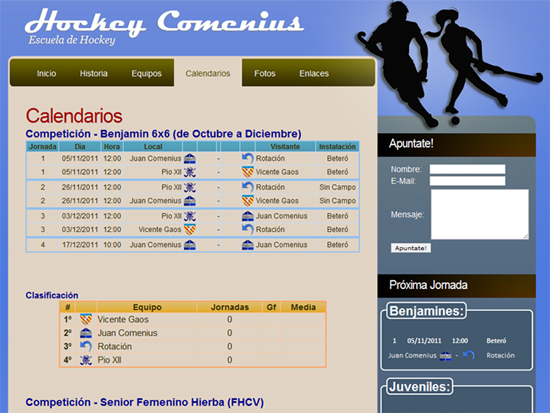Click hockey players silhouette image
Image resolution: width=550 pixels, height=413 pixels.
(x=449, y=63)
